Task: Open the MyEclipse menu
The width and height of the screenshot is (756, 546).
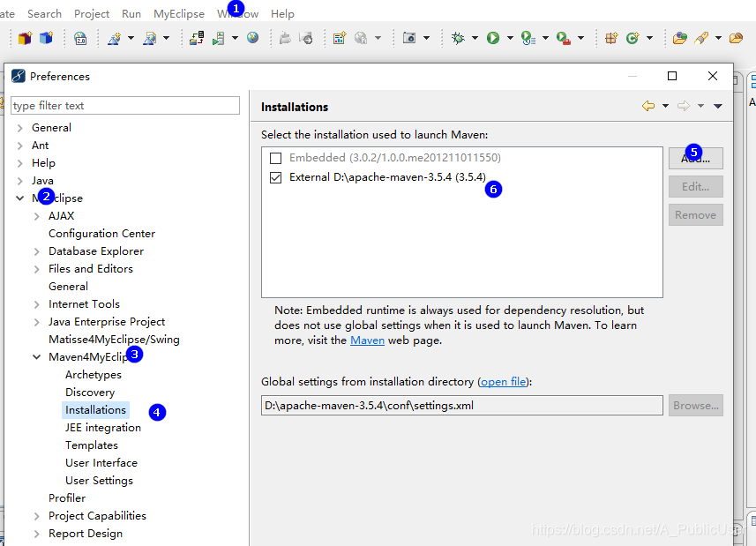Action: pos(179,14)
